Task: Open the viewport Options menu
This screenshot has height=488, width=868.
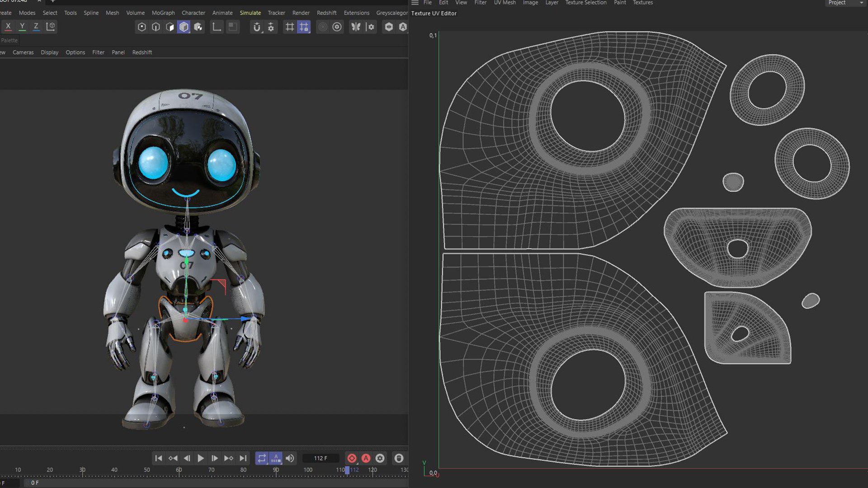Action: click(75, 52)
